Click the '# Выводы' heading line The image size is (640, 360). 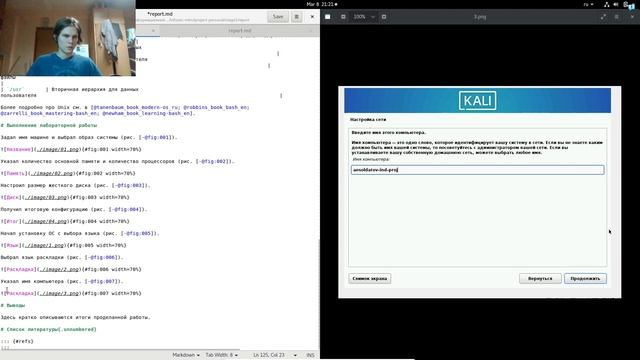13,305
